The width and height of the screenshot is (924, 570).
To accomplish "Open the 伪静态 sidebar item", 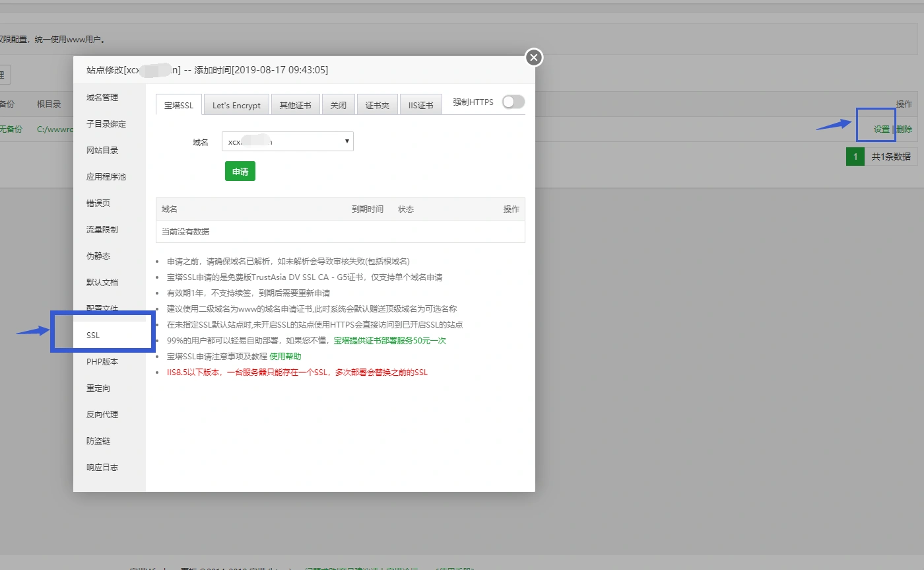I will [98, 256].
